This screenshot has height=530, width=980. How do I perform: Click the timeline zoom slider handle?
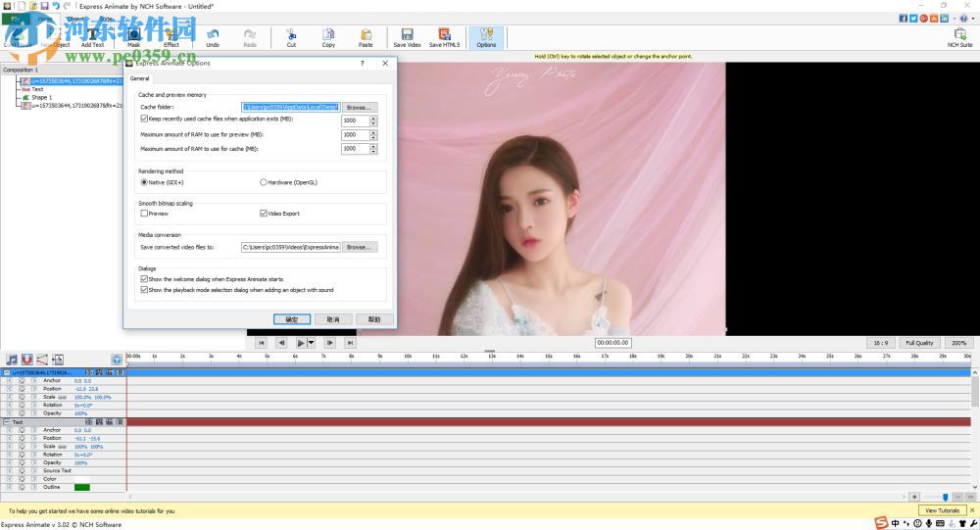click(x=945, y=497)
